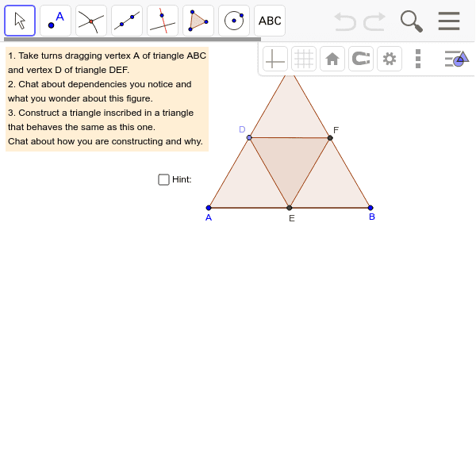This screenshot has height=476, width=476.
Task: Select the Circle with center tool
Action: [234, 21]
